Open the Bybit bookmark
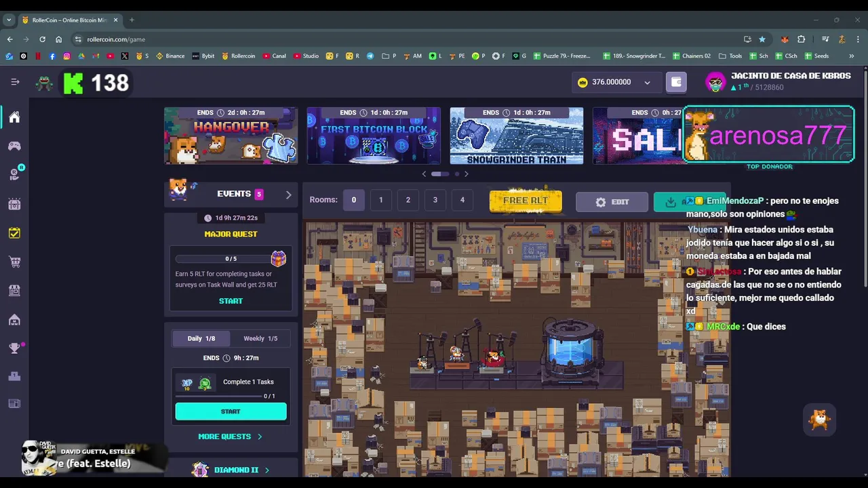 [203, 56]
